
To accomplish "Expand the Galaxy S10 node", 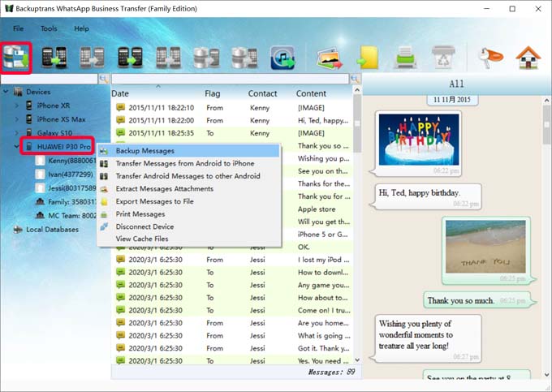I will click(x=16, y=132).
